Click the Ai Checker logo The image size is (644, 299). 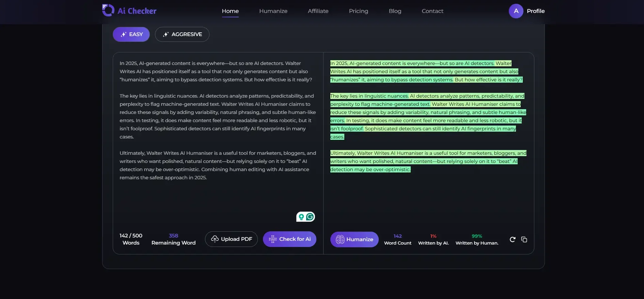tap(129, 11)
